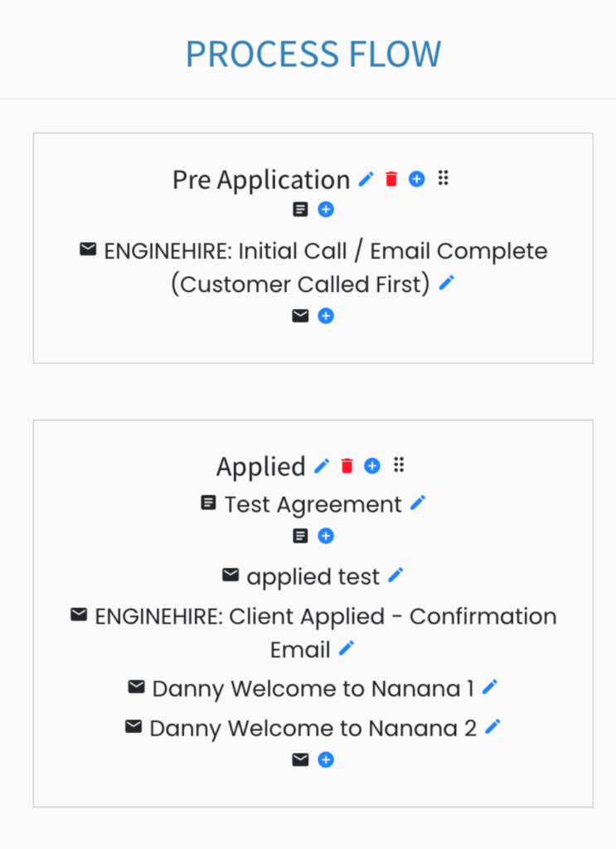Grab the drag handle beside Applied
Viewport: 616px width, 849px height.
(399, 465)
